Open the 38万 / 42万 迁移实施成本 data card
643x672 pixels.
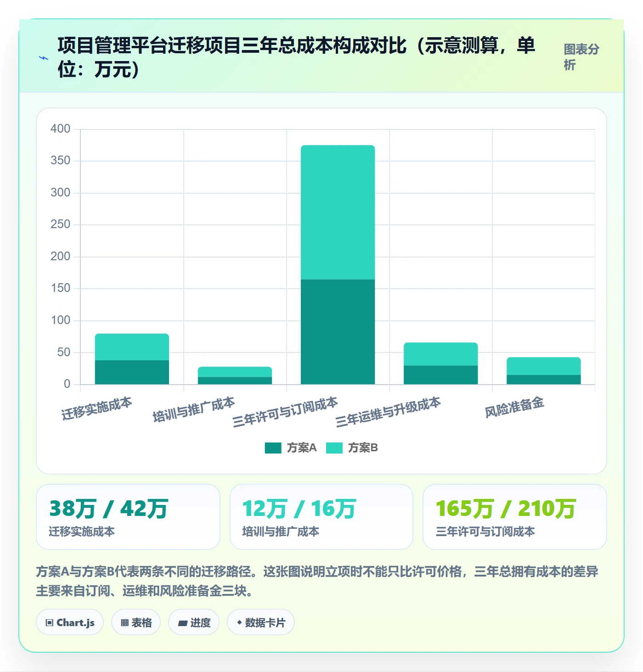pyautogui.click(x=128, y=517)
